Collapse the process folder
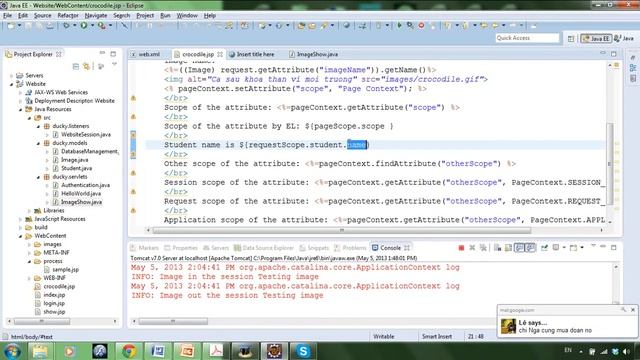This screenshot has width=640, height=360. coord(29,261)
